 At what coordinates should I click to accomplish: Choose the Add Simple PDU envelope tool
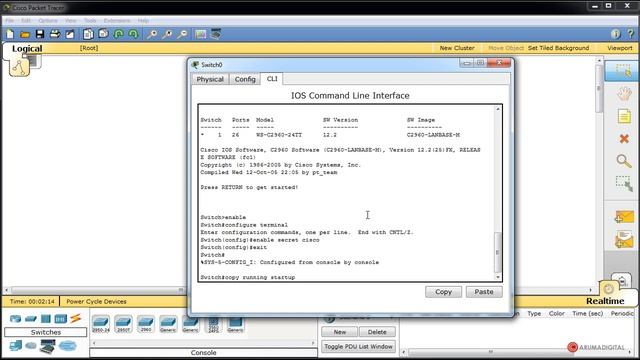click(x=624, y=217)
